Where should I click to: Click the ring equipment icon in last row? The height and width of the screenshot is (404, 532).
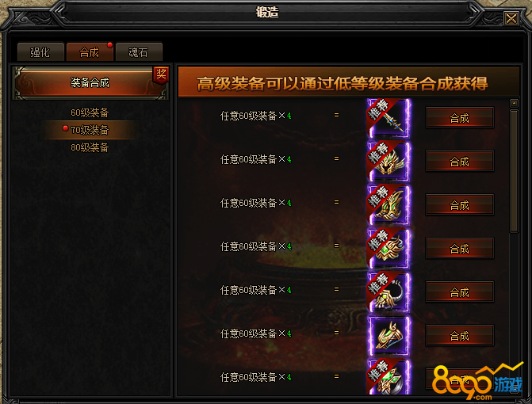(x=388, y=377)
